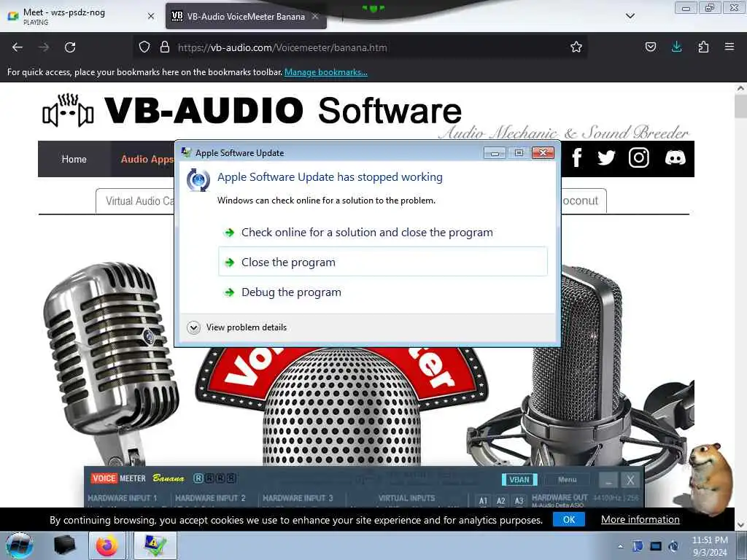Image resolution: width=747 pixels, height=560 pixels.
Task: Open the Pocket save icon
Action: click(x=650, y=47)
